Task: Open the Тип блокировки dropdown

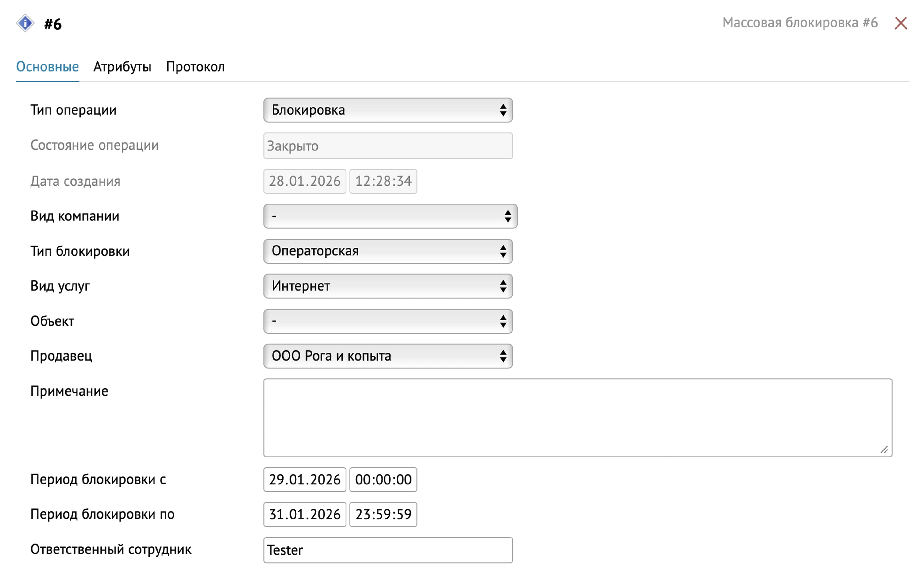Action: coord(388,251)
